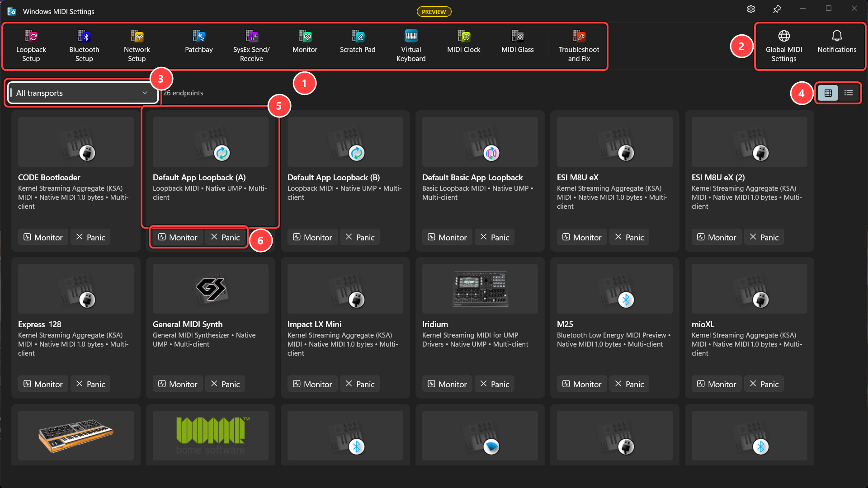Open Global MIDI Settings

[784, 46]
